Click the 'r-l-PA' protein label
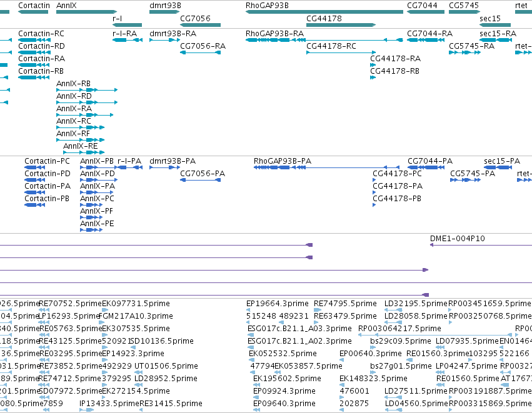Image resolution: width=532 pixels, height=413 pixels. 129,161
